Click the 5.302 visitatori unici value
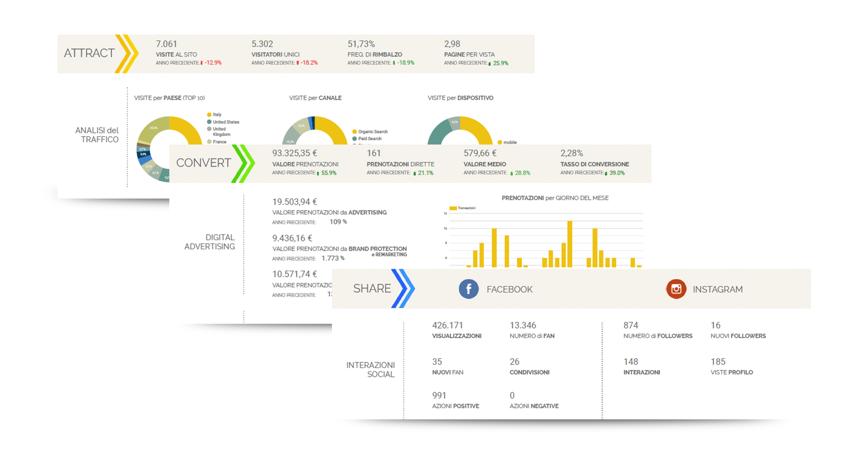868x467 pixels. tap(262, 44)
